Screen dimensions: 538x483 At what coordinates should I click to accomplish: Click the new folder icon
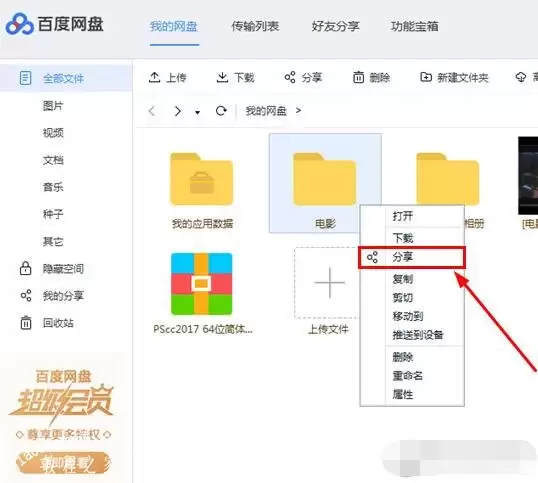point(426,77)
